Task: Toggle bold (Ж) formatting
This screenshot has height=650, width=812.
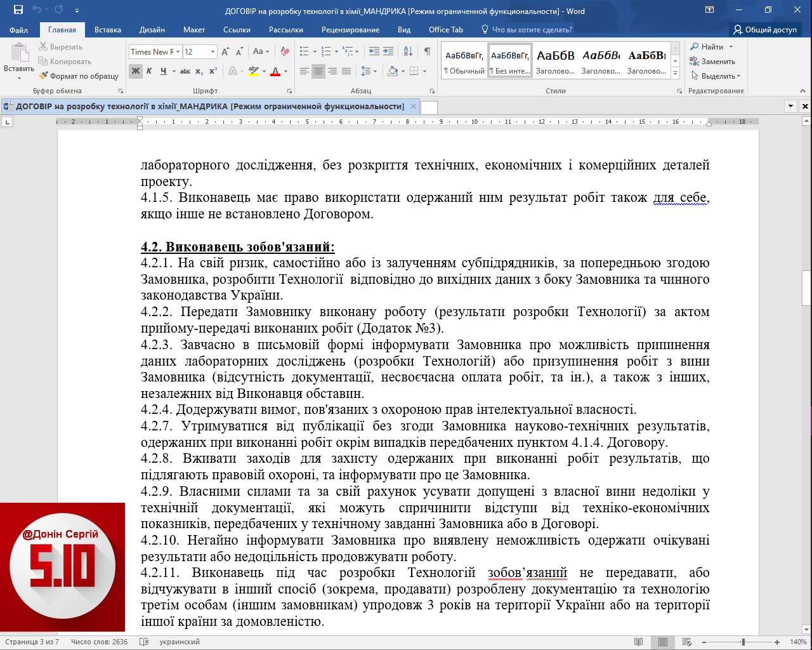Action: click(x=136, y=71)
